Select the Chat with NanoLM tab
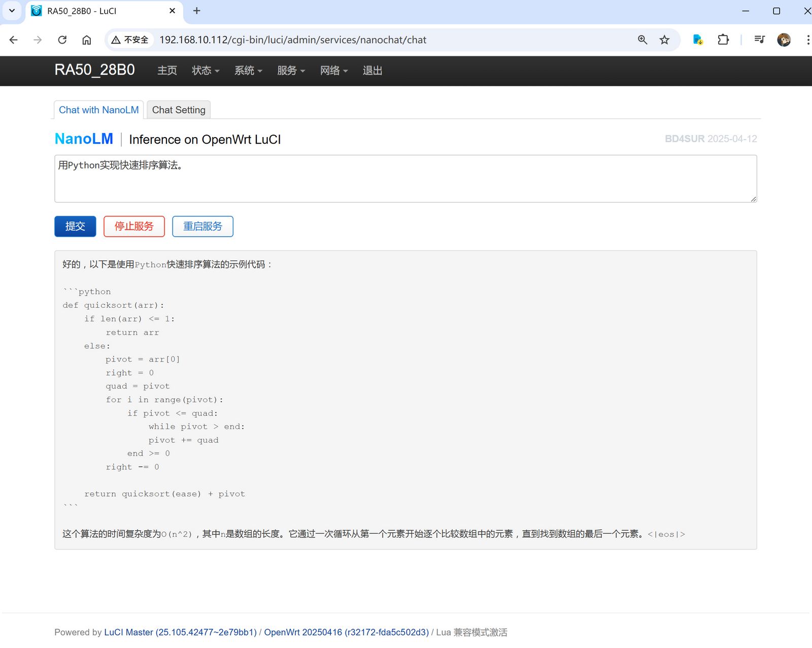 [98, 110]
